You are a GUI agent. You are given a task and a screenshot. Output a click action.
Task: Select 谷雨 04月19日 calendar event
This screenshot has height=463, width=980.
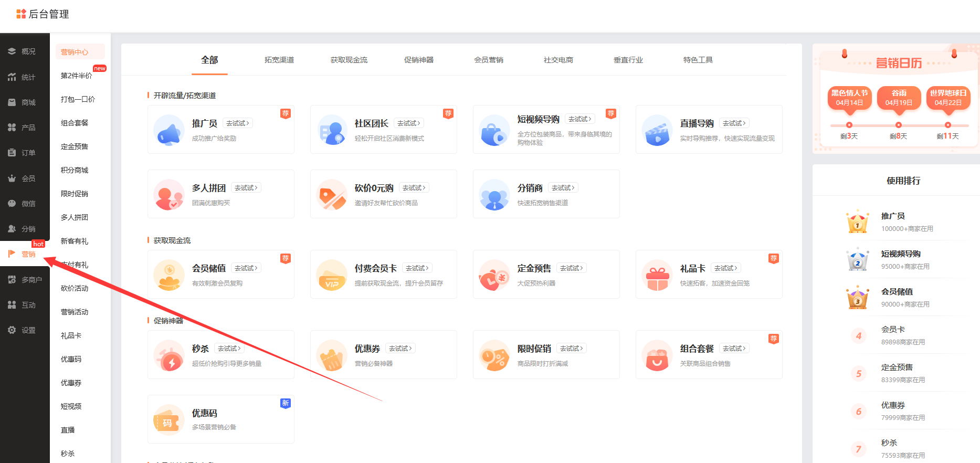pyautogui.click(x=899, y=98)
